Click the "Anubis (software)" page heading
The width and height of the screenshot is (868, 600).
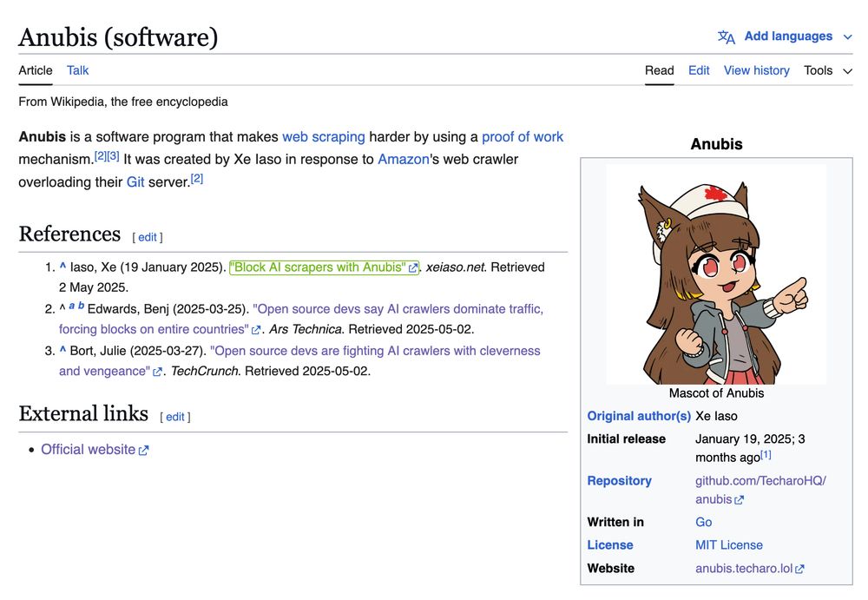pyautogui.click(x=118, y=37)
